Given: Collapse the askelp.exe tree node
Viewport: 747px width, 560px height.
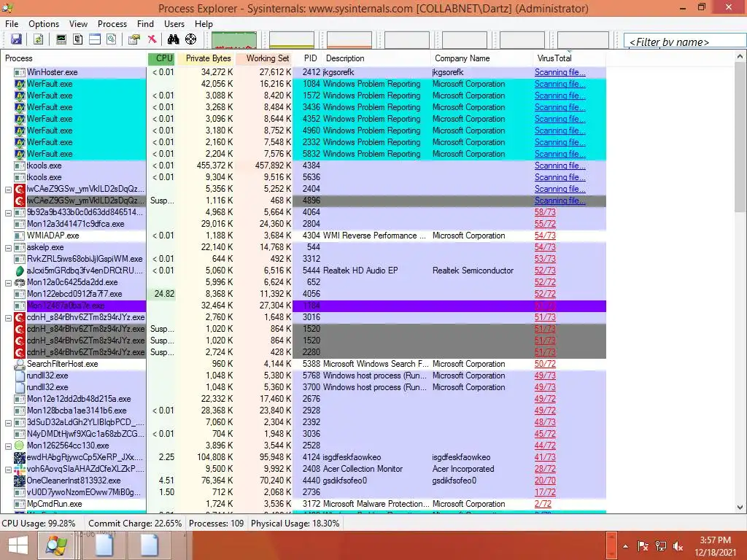Looking at the screenshot, I should coord(8,248).
